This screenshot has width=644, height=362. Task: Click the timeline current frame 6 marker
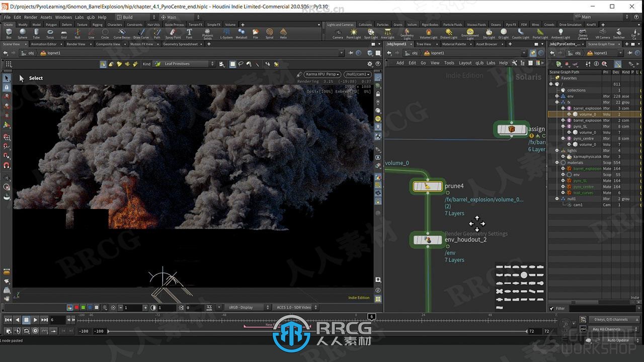coord(371,316)
